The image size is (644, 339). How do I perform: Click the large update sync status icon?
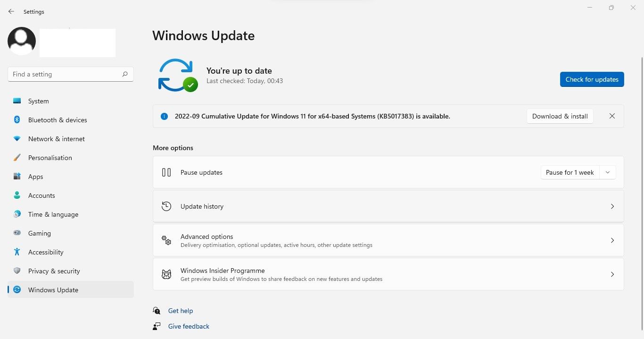click(178, 75)
